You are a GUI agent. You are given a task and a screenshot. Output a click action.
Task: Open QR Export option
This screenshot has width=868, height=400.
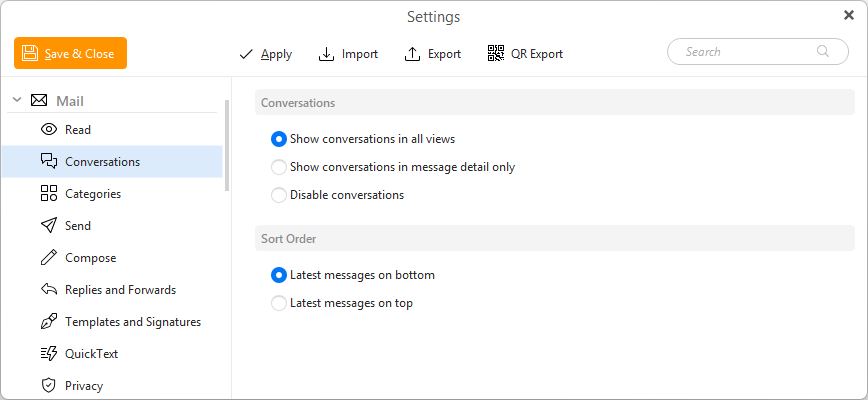525,54
